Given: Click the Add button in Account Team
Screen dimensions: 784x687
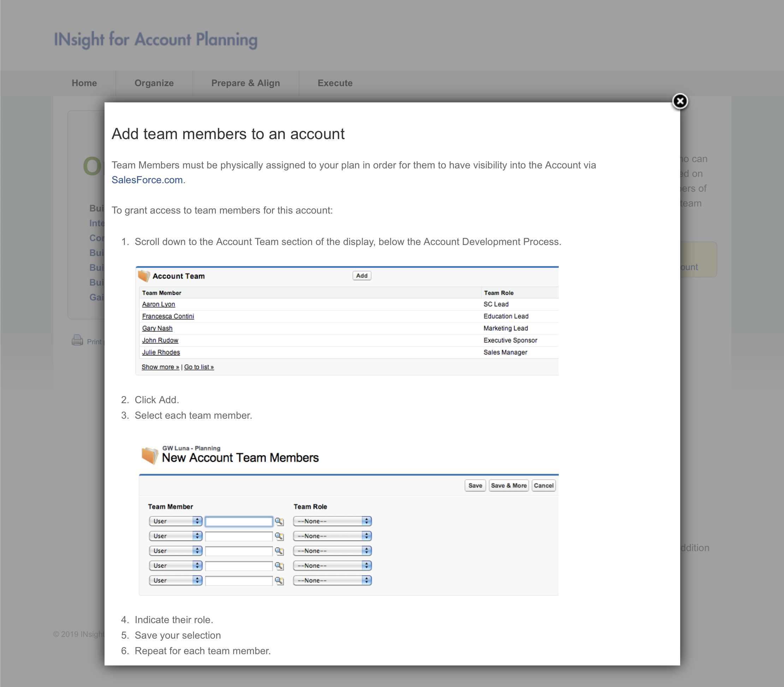Looking at the screenshot, I should tap(361, 276).
